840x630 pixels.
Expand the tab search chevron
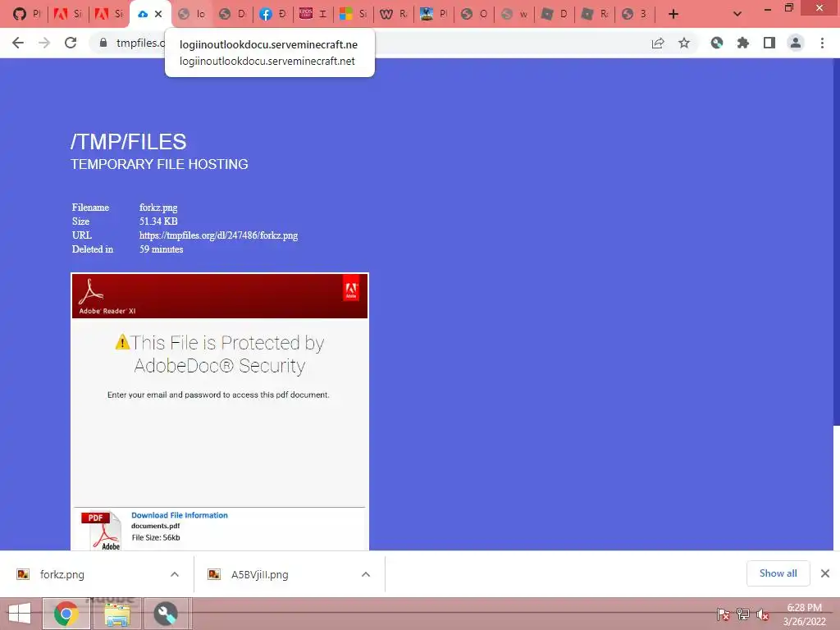coord(737,14)
